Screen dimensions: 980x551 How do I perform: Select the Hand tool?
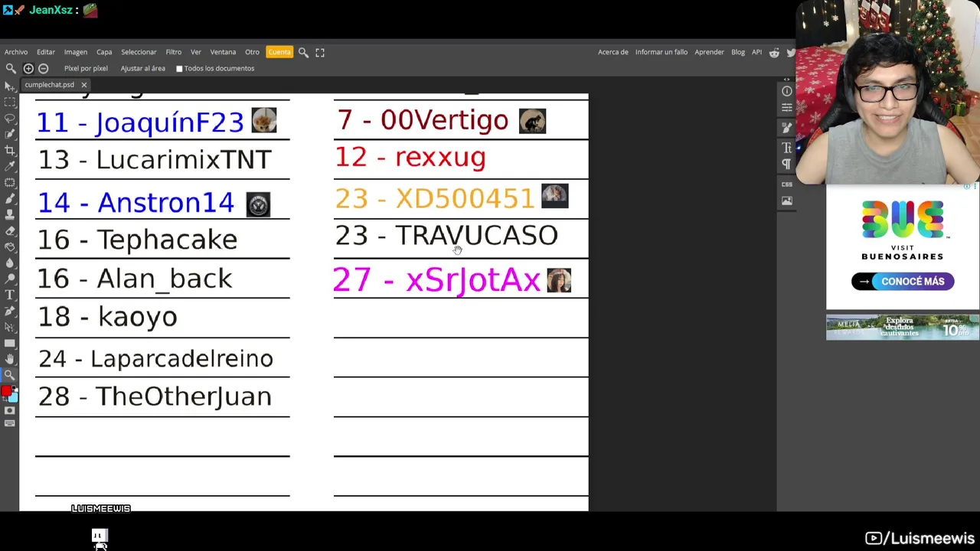click(x=10, y=359)
